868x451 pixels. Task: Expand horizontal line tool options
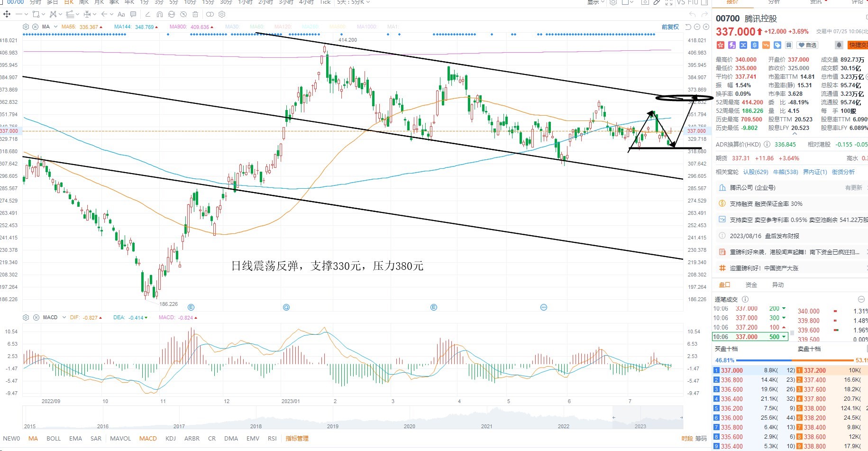click(x=26, y=14)
